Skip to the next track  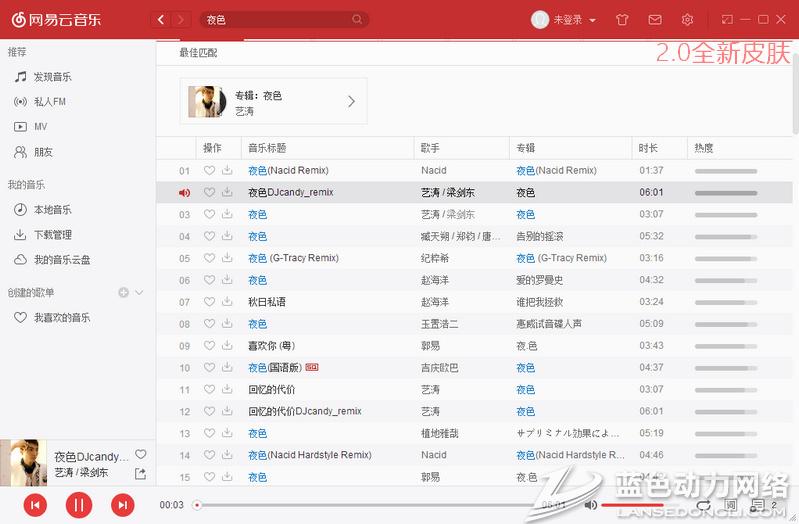(122, 505)
